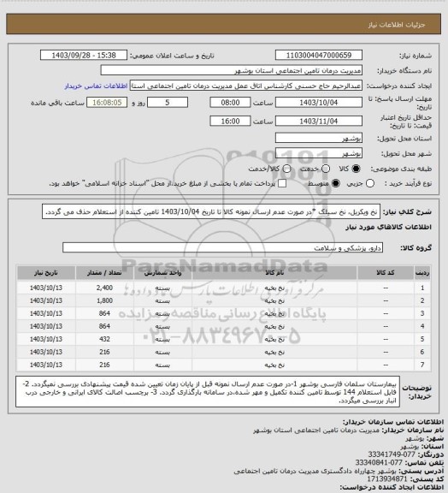Select the date 1403/10/13 in row 4

click(x=46, y=326)
